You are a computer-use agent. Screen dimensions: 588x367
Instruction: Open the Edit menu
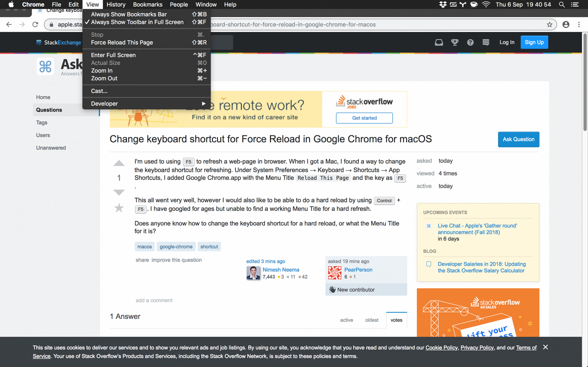coord(73,4)
